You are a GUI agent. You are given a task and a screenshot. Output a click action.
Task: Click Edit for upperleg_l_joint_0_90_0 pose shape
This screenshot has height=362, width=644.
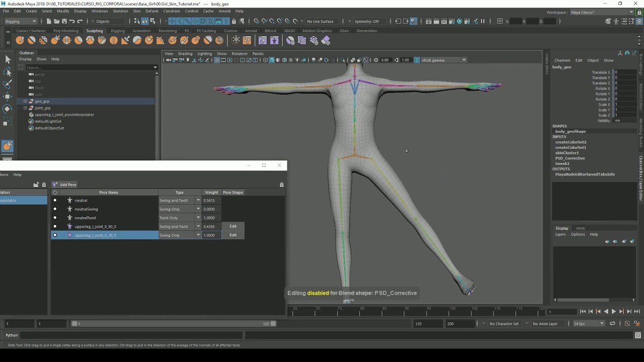[x=233, y=226]
